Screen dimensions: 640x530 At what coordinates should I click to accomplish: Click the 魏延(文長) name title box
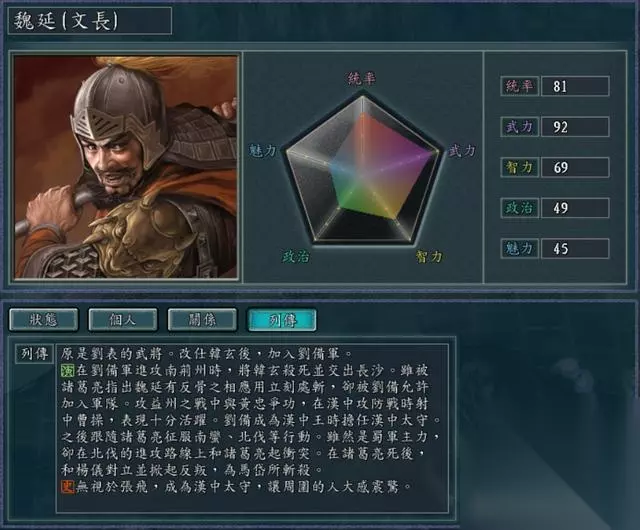click(89, 21)
